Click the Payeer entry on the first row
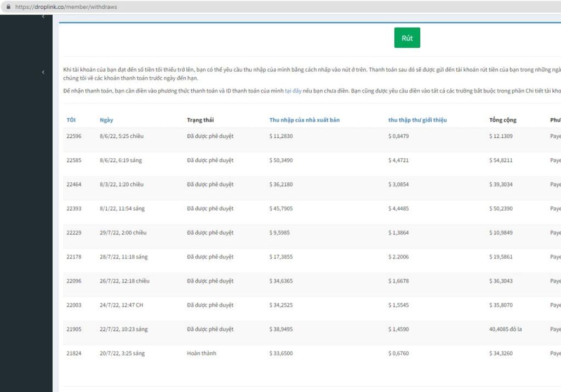Viewport: 561px width, 392px height. click(555, 136)
